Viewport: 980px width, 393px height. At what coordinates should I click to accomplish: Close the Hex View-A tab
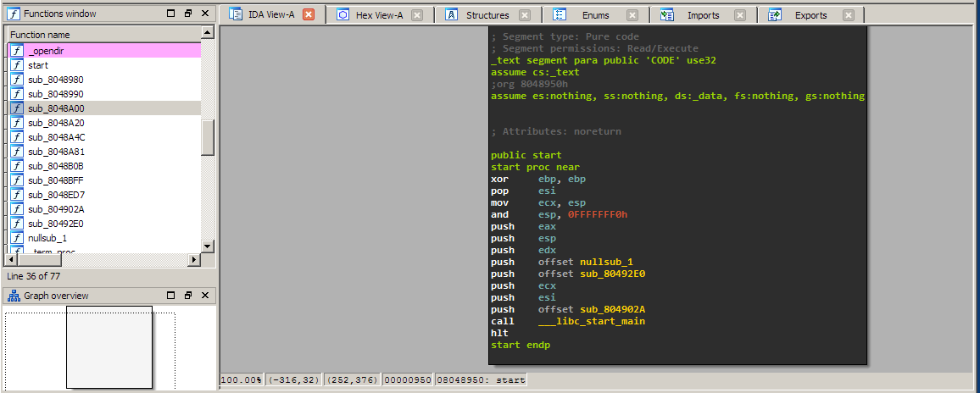[x=417, y=15]
